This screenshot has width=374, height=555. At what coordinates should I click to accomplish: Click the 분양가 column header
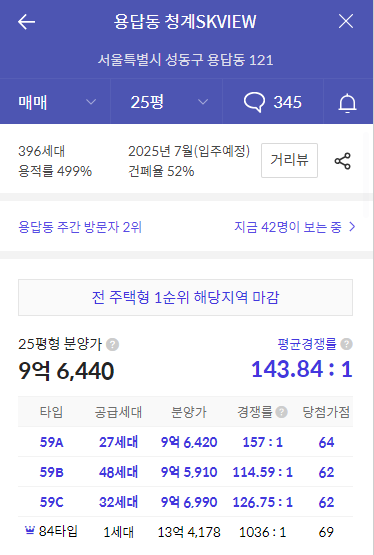pos(189,412)
